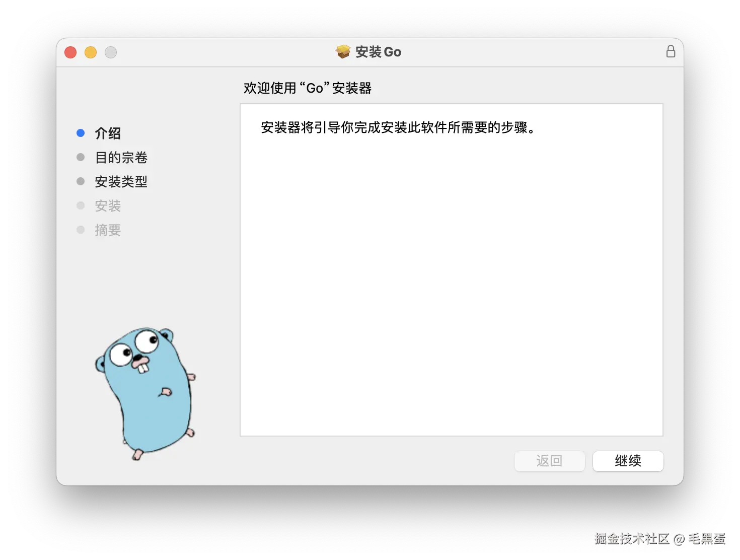The image size is (740, 560).
Task: Click the Go gopher mascot illustration
Action: [146, 393]
